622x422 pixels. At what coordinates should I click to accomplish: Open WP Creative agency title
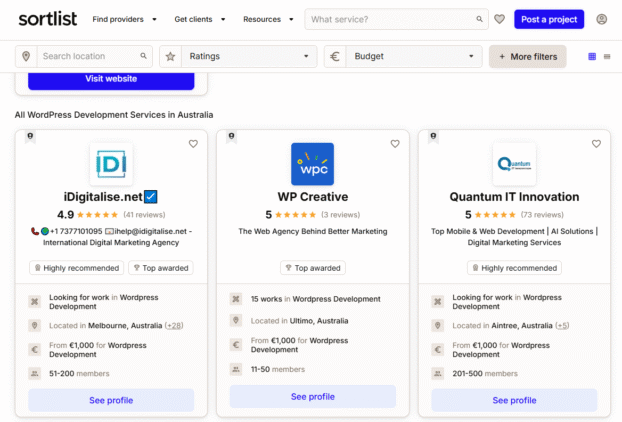[x=313, y=197]
